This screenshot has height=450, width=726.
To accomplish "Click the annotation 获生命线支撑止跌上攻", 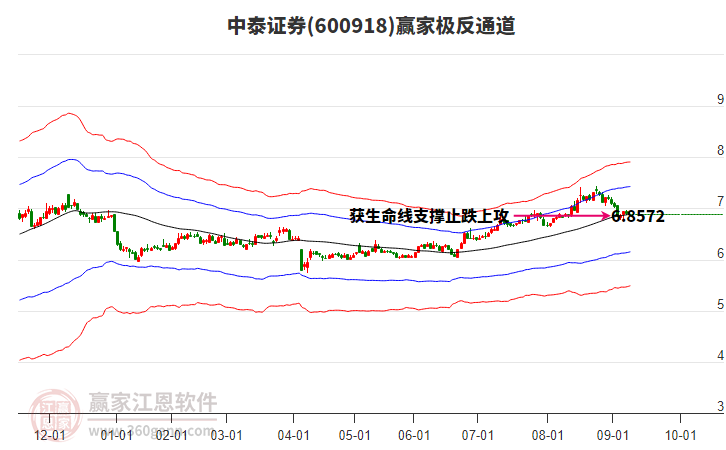I will [429, 216].
